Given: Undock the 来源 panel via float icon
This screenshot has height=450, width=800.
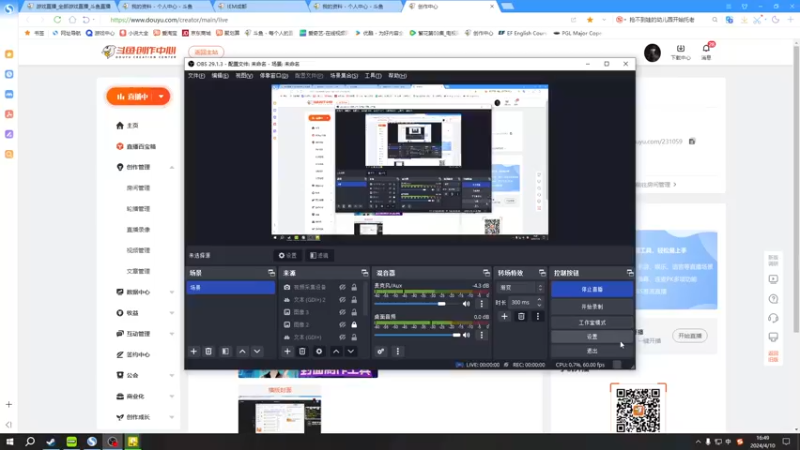Looking at the screenshot, I should (x=364, y=273).
